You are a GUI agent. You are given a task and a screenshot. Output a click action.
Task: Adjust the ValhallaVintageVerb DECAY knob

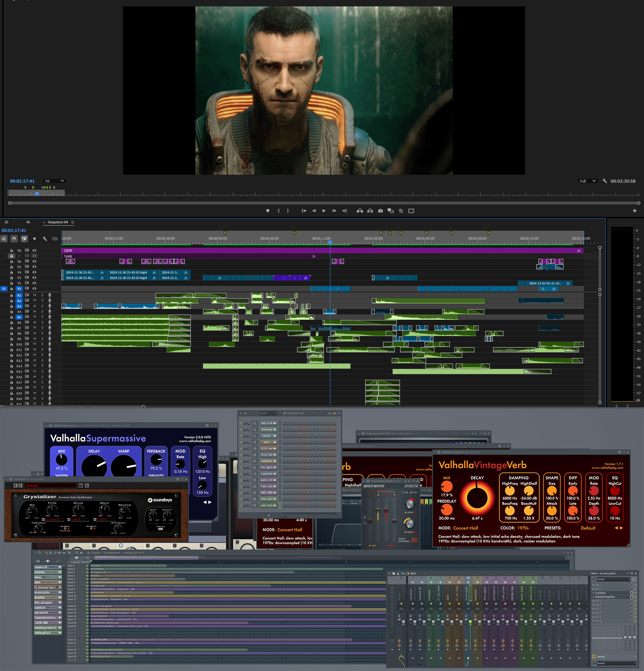click(477, 498)
